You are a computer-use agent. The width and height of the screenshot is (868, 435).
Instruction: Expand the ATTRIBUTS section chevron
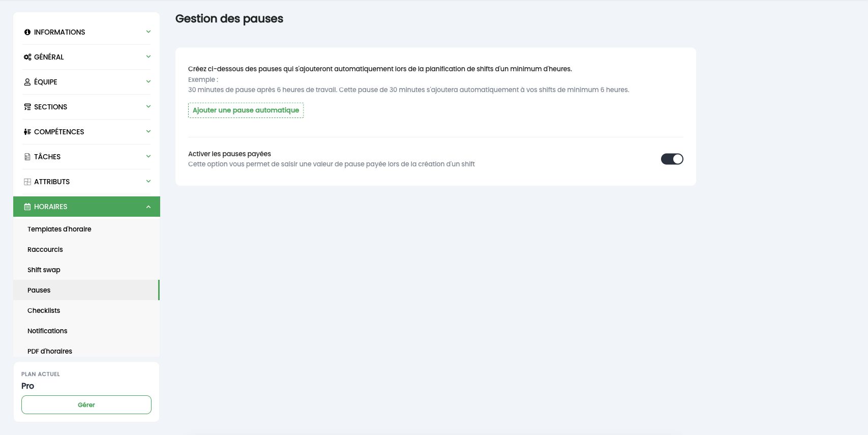148,181
